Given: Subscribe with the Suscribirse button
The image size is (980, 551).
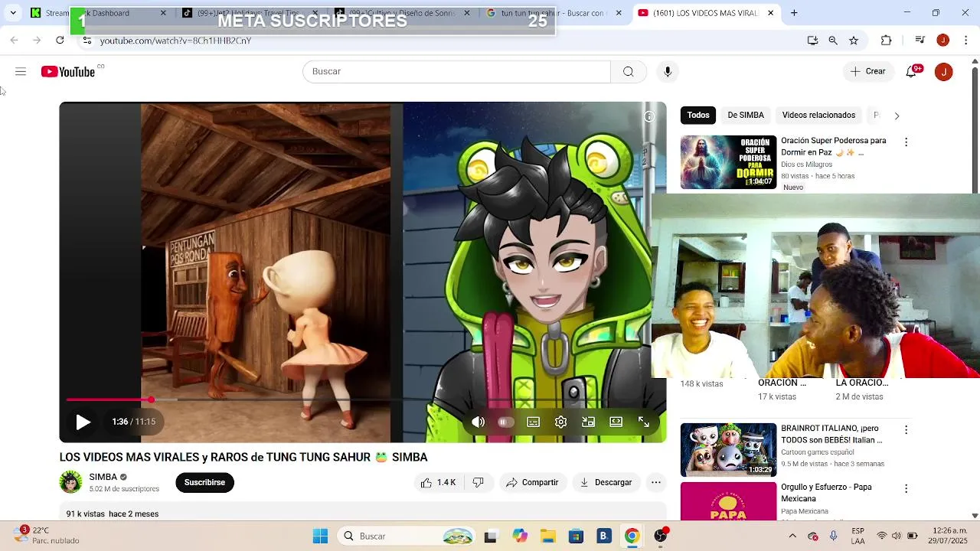Looking at the screenshot, I should (x=204, y=482).
